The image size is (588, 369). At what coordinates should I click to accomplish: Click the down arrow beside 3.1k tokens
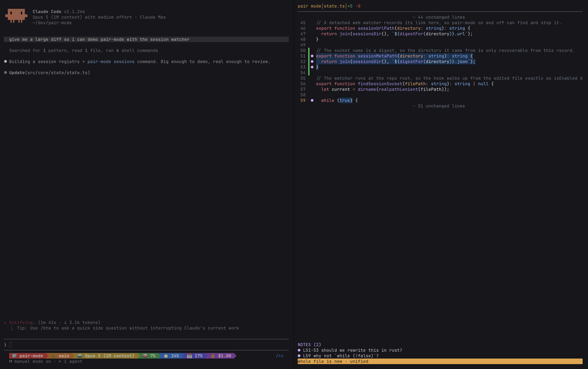pos(65,323)
